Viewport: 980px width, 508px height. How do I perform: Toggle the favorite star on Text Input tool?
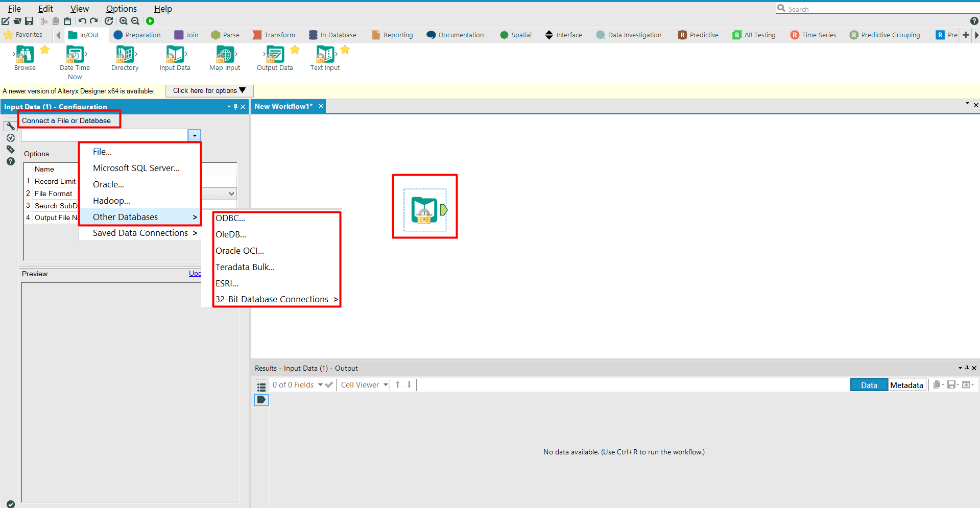345,50
